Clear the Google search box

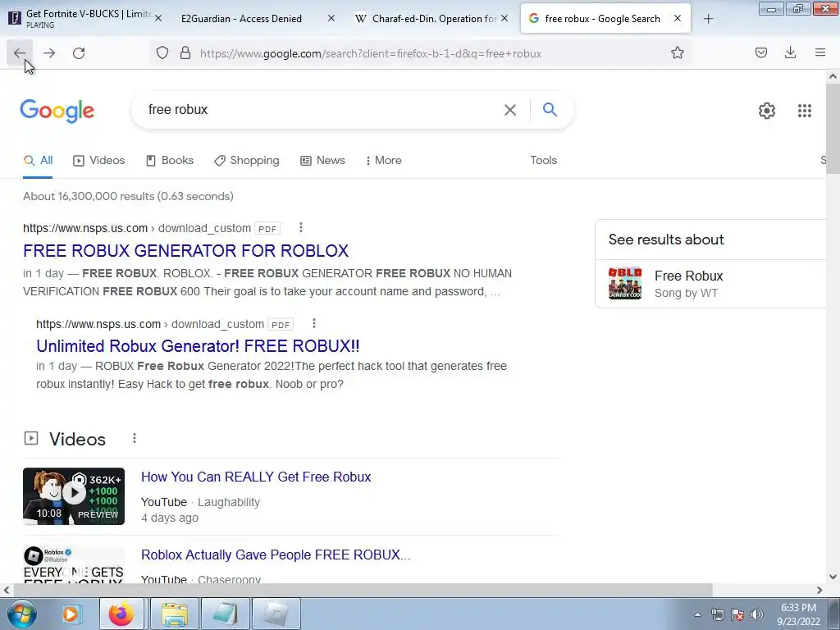click(x=510, y=110)
